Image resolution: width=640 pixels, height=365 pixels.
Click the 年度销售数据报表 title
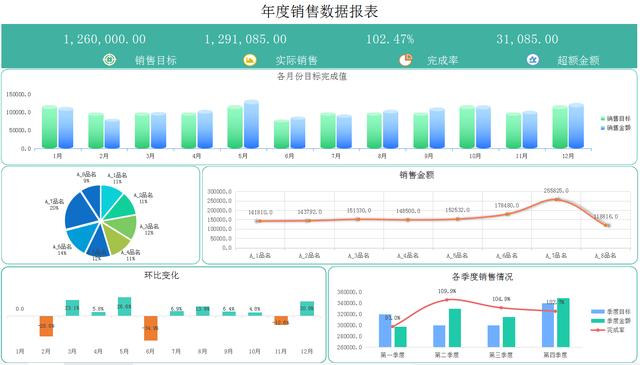click(320, 11)
